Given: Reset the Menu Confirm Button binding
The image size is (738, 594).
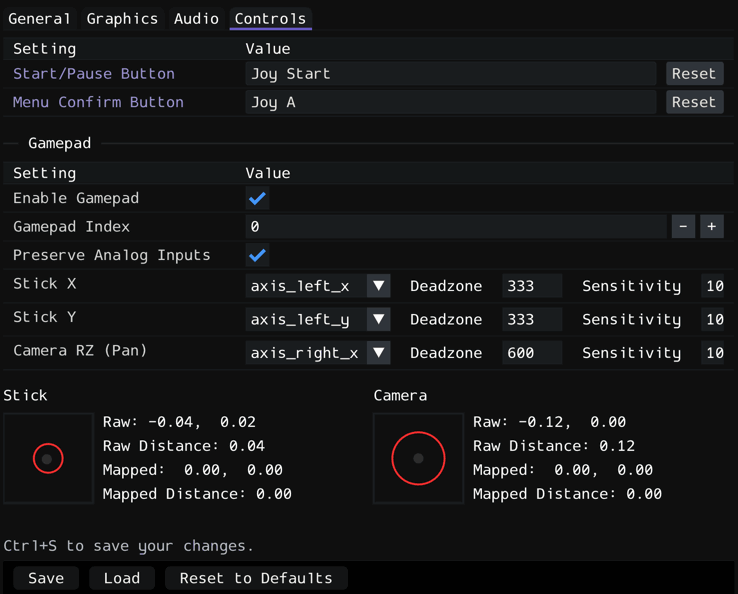Looking at the screenshot, I should coord(694,102).
